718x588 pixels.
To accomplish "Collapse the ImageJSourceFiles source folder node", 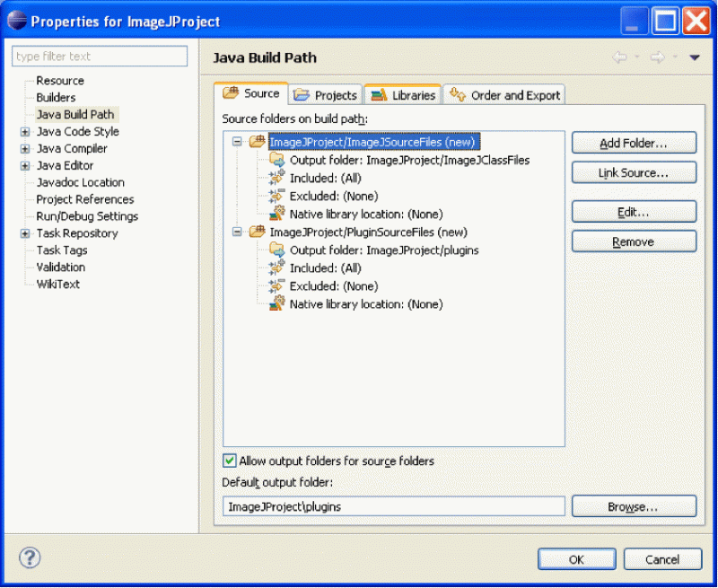I will coord(237,142).
